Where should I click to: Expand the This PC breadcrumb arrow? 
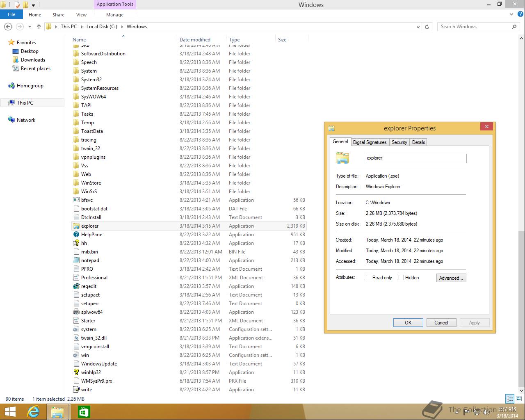click(82, 27)
